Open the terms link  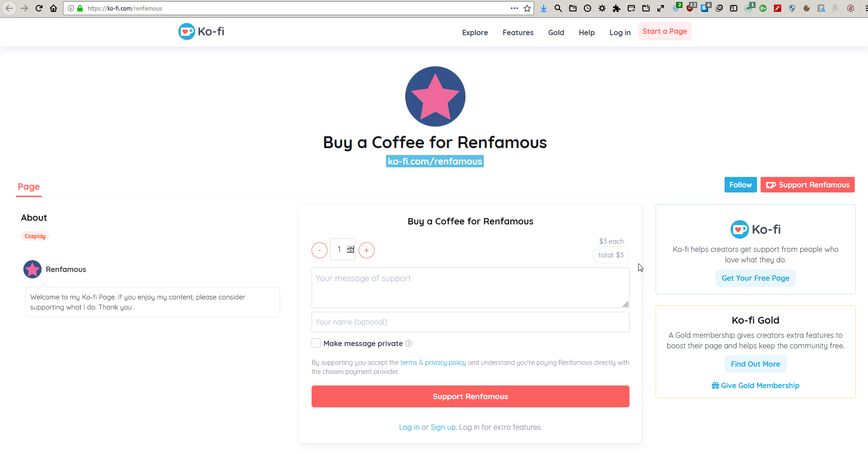pyautogui.click(x=409, y=363)
